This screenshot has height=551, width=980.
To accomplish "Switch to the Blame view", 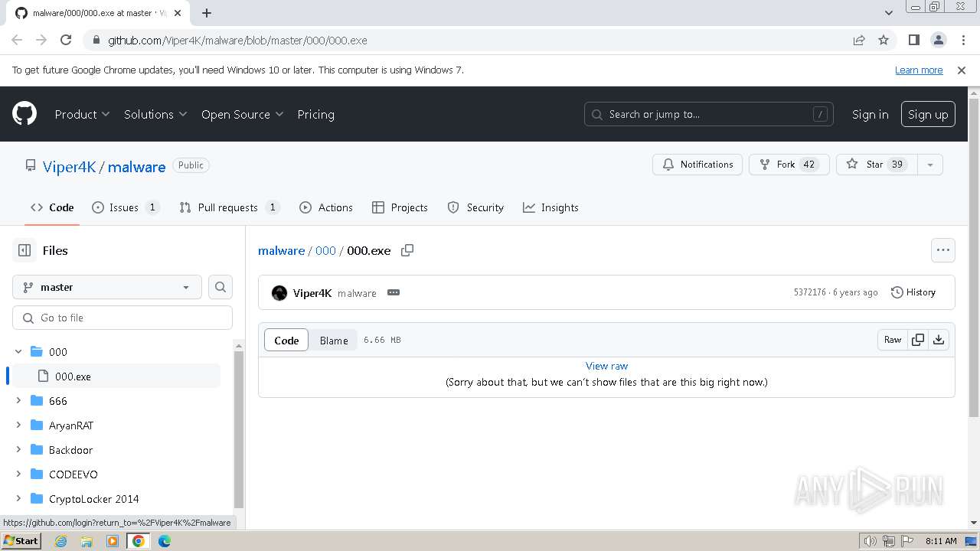I will tap(334, 341).
